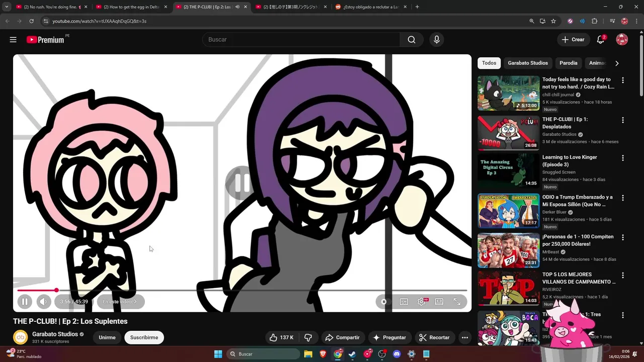
Task: Open options menu for ODIO a Trump video
Action: [623, 198]
